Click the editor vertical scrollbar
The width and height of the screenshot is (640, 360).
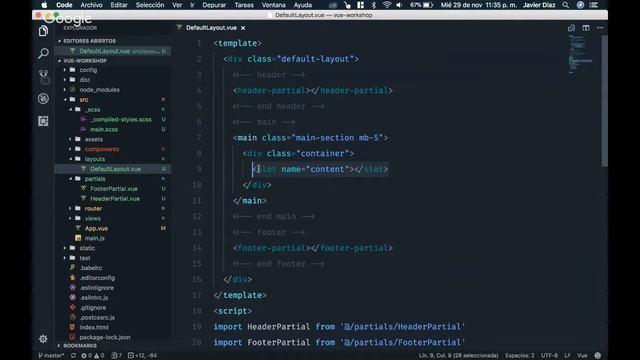pyautogui.click(x=605, y=100)
